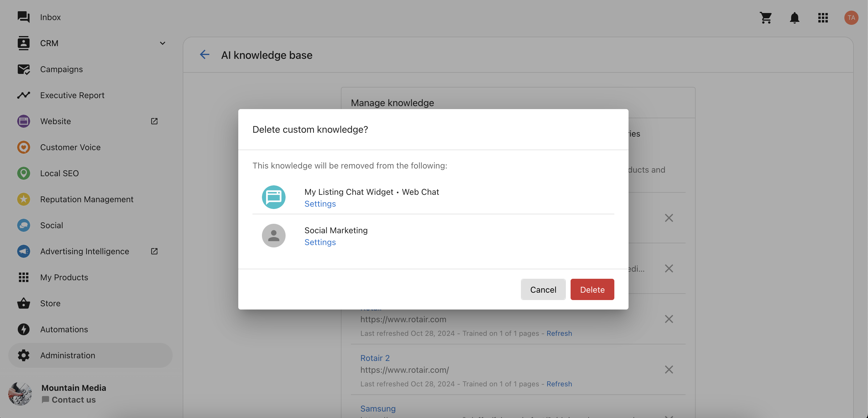Click the Reputation Management star icon

coord(24,200)
